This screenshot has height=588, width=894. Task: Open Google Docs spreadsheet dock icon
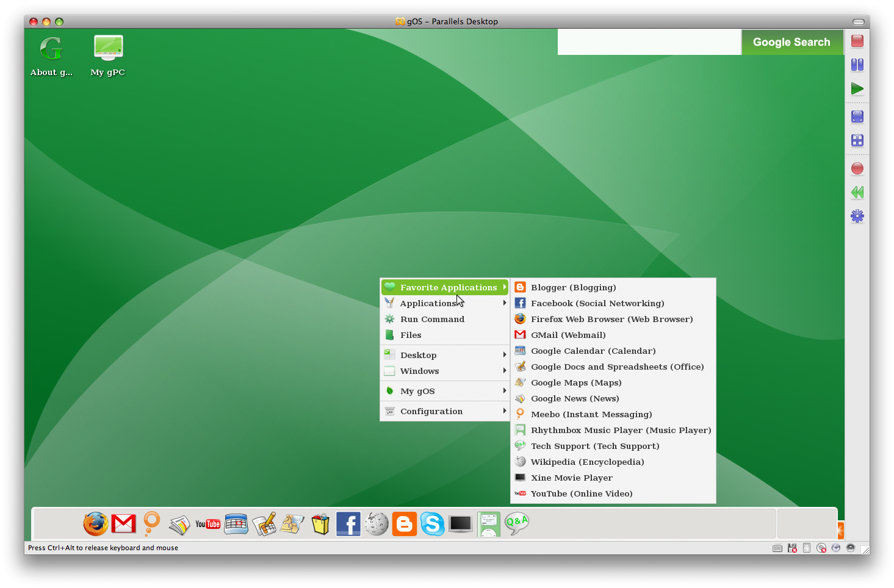click(x=264, y=524)
